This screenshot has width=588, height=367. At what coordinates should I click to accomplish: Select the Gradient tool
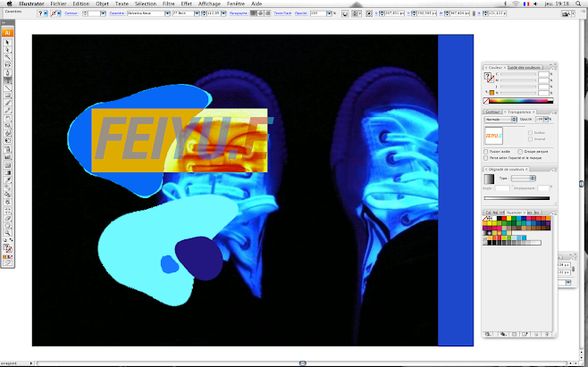click(x=7, y=173)
